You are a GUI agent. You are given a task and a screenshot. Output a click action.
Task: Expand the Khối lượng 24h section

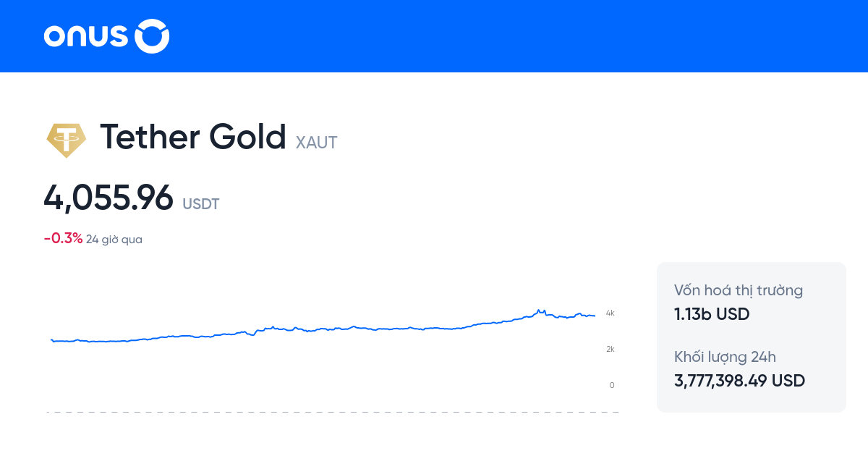[724, 357]
